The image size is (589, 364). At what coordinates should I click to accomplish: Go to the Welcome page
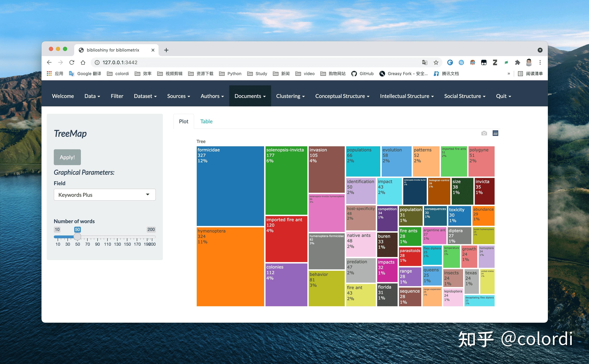point(63,96)
